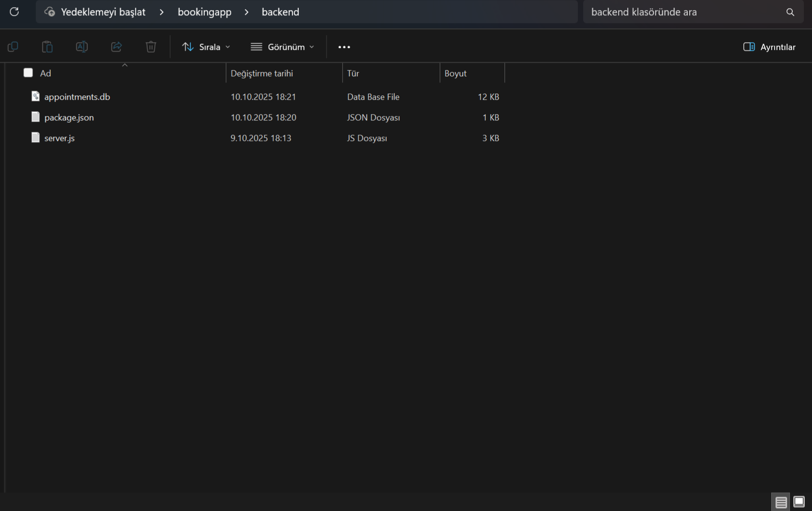The width and height of the screenshot is (812, 511).
Task: Sort by Değiştirme tarihi column header
Action: click(x=262, y=73)
